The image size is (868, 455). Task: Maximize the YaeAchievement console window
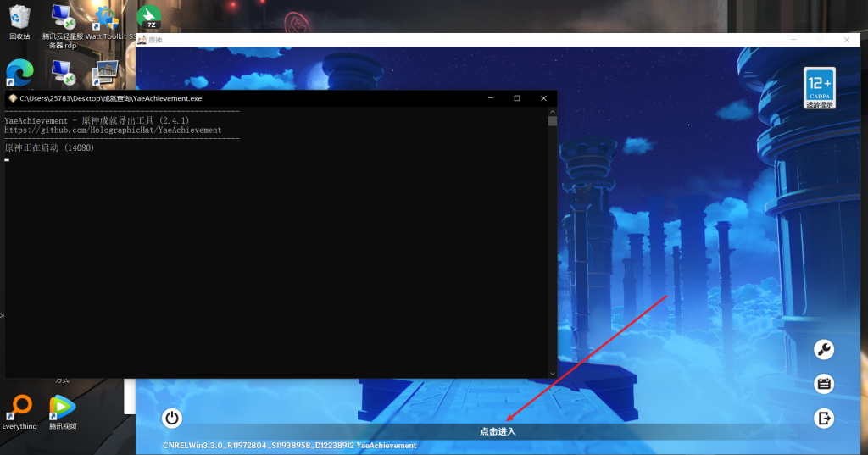click(517, 98)
